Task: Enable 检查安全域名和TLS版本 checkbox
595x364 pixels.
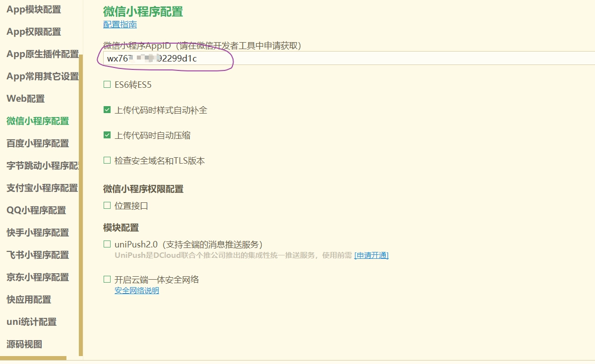Action: tap(107, 161)
